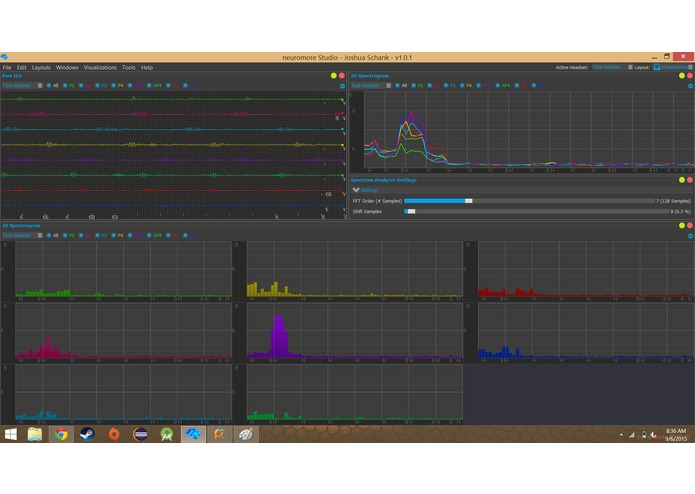The image size is (695, 494).
Task: Click the FFT Order samples slider handle
Action: click(469, 201)
